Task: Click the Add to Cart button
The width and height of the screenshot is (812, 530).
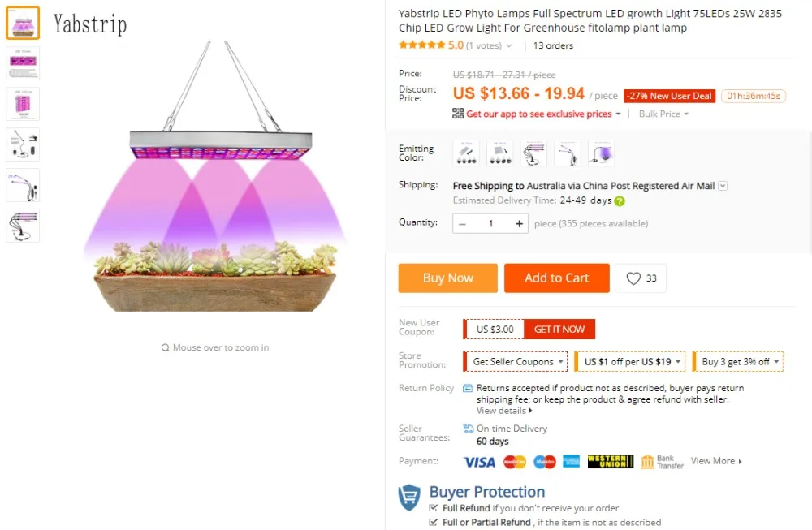Action: pos(556,278)
